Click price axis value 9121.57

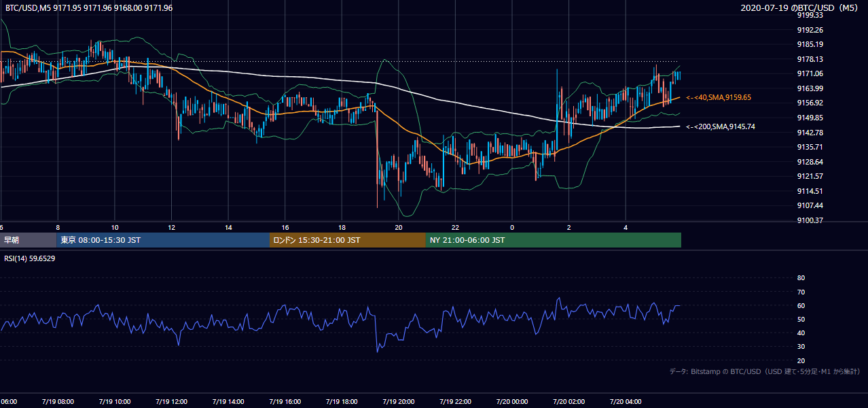pos(810,176)
